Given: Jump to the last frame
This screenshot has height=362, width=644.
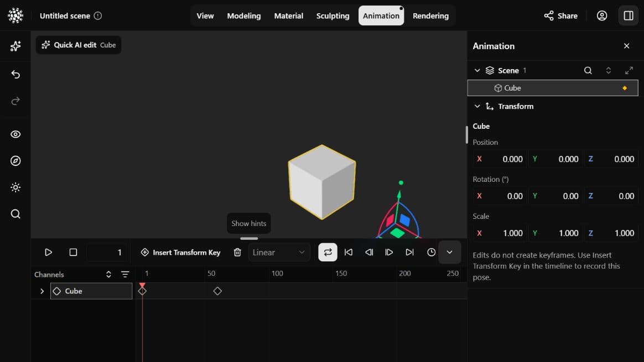Looking at the screenshot, I should (x=409, y=253).
